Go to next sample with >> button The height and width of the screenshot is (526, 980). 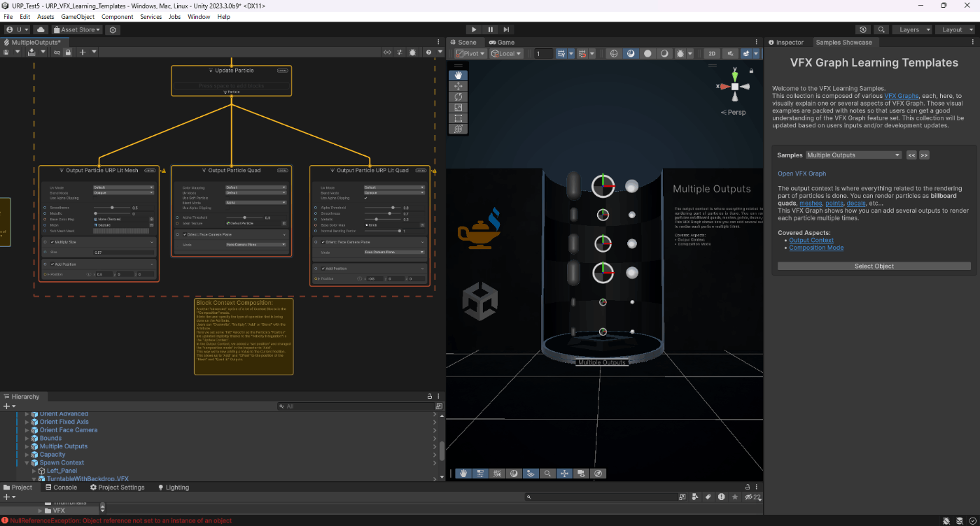click(x=924, y=155)
